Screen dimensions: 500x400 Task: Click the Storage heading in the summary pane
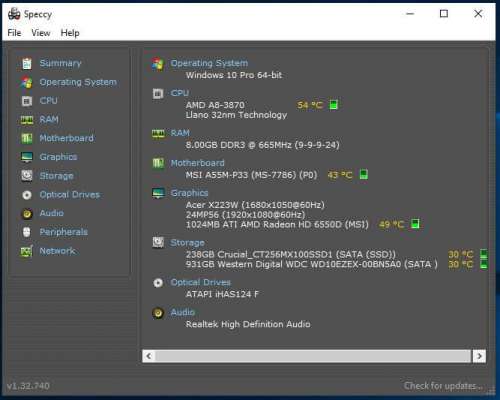pyautogui.click(x=187, y=243)
